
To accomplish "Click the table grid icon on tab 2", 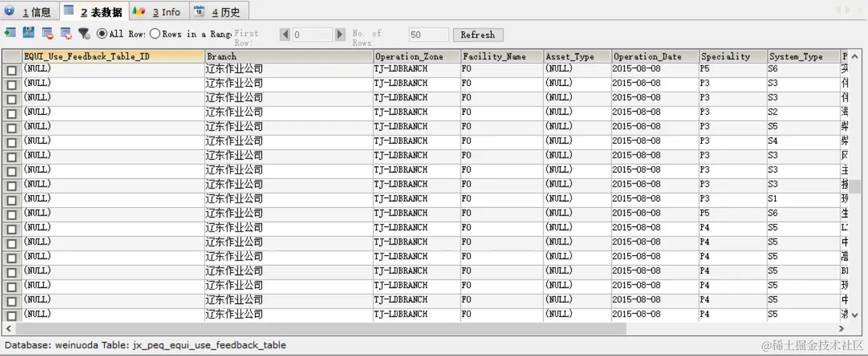I will [69, 11].
